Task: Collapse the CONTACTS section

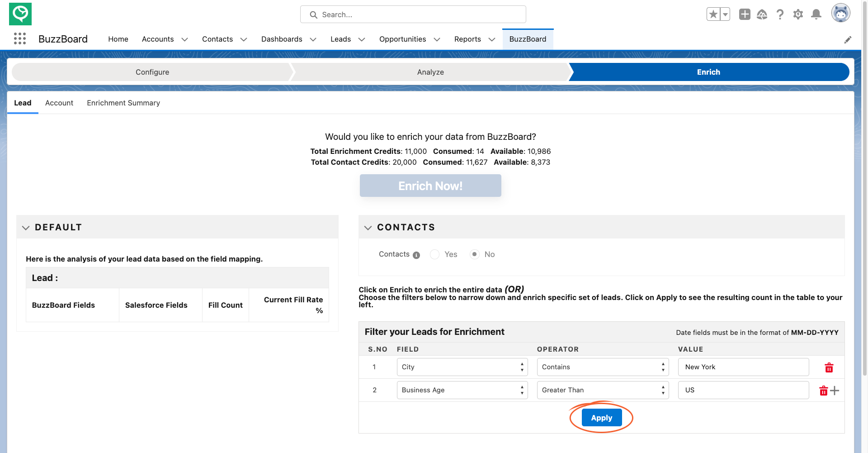Action: click(x=368, y=228)
